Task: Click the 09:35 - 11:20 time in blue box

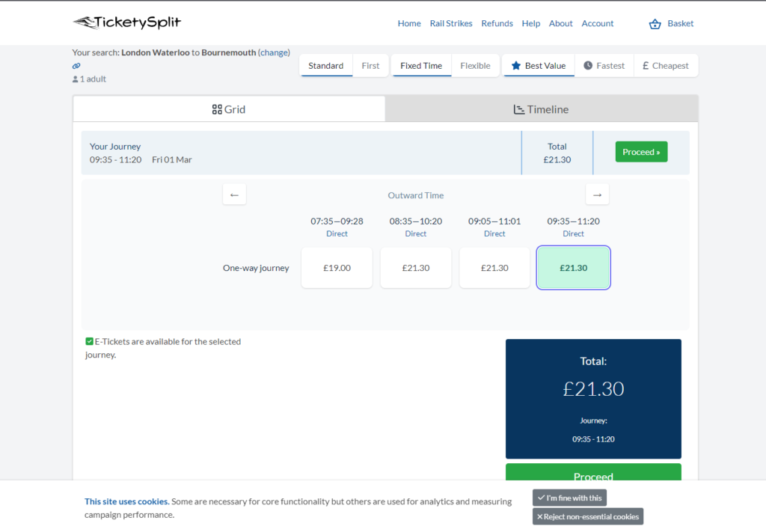Action: click(x=593, y=439)
